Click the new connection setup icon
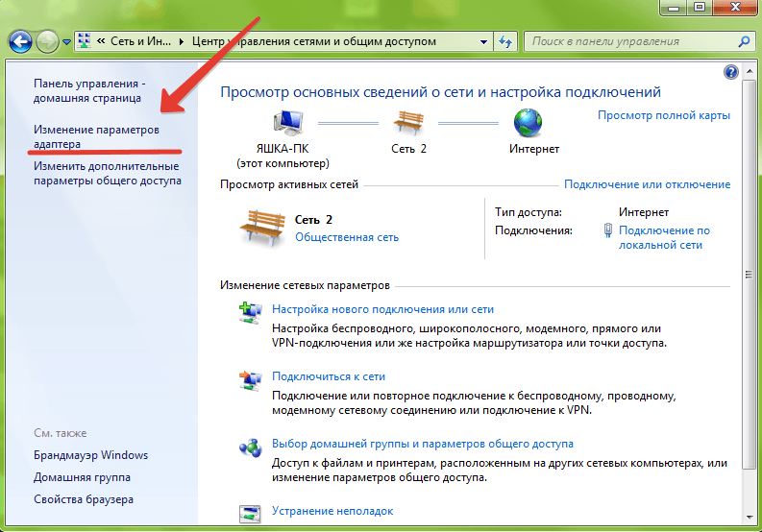Viewport: 762px width, 532px height. pos(250,312)
